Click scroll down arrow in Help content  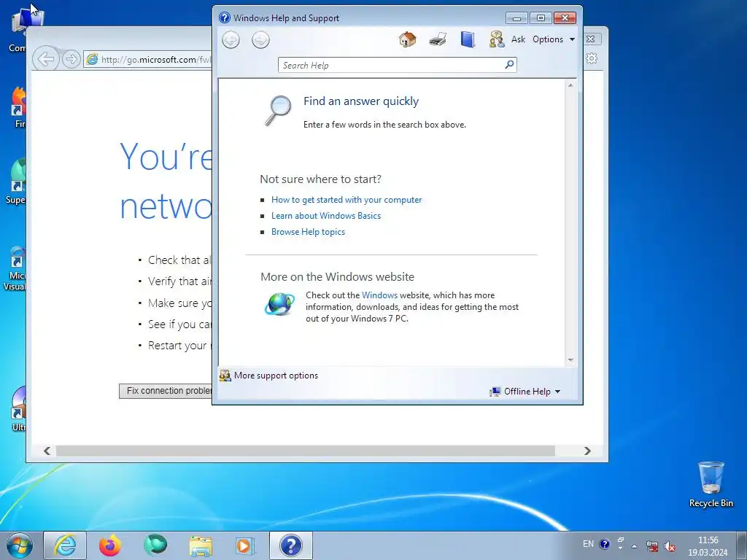coord(570,360)
